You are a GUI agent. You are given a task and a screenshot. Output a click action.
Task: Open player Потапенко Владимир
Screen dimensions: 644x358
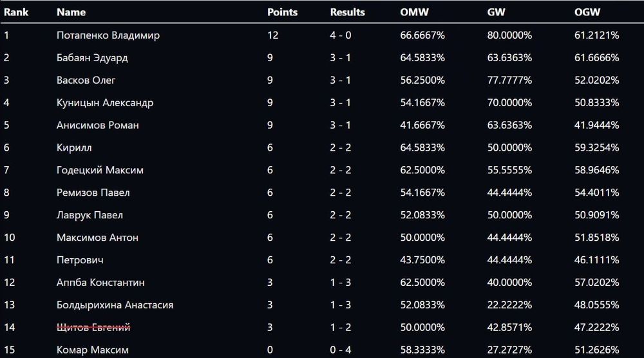pyautogui.click(x=108, y=35)
